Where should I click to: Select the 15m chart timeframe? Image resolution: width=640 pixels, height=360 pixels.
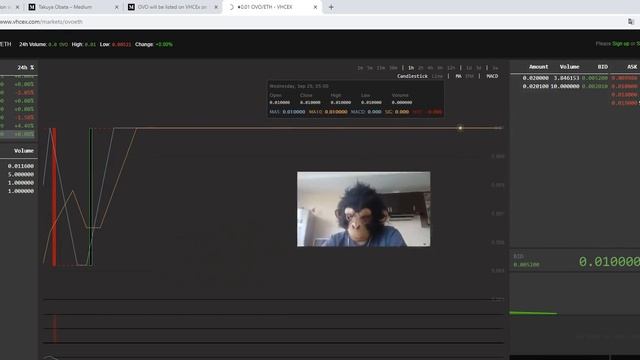pos(381,68)
